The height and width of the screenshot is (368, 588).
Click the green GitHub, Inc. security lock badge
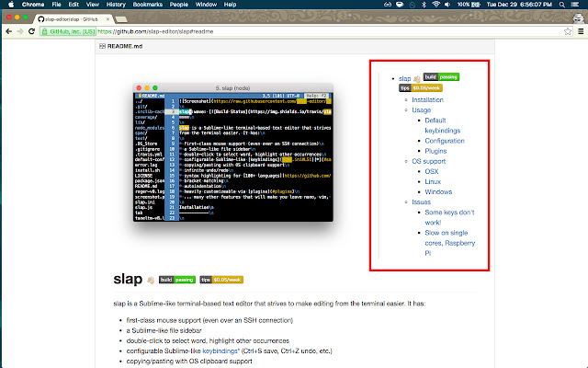(x=68, y=31)
